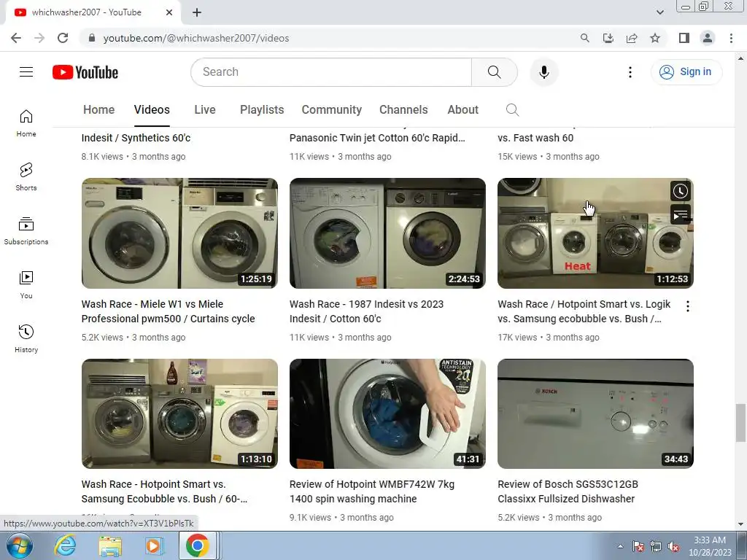Screen dimensions: 747x560
Task: Share this page via browser share icon
Action: pos(632,38)
